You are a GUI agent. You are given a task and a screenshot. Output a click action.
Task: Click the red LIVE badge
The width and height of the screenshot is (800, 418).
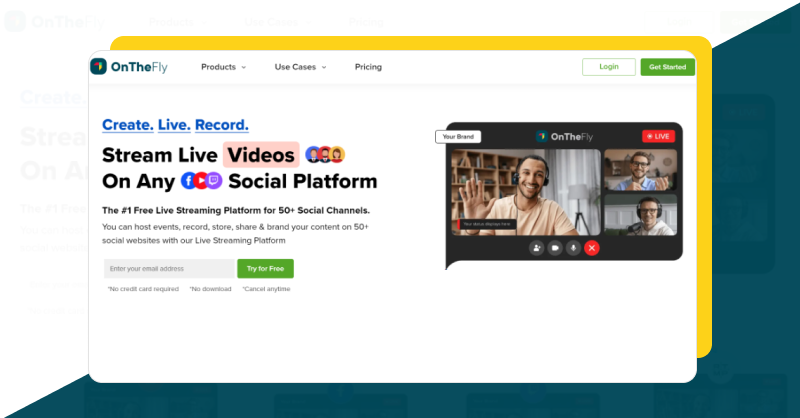coord(658,136)
